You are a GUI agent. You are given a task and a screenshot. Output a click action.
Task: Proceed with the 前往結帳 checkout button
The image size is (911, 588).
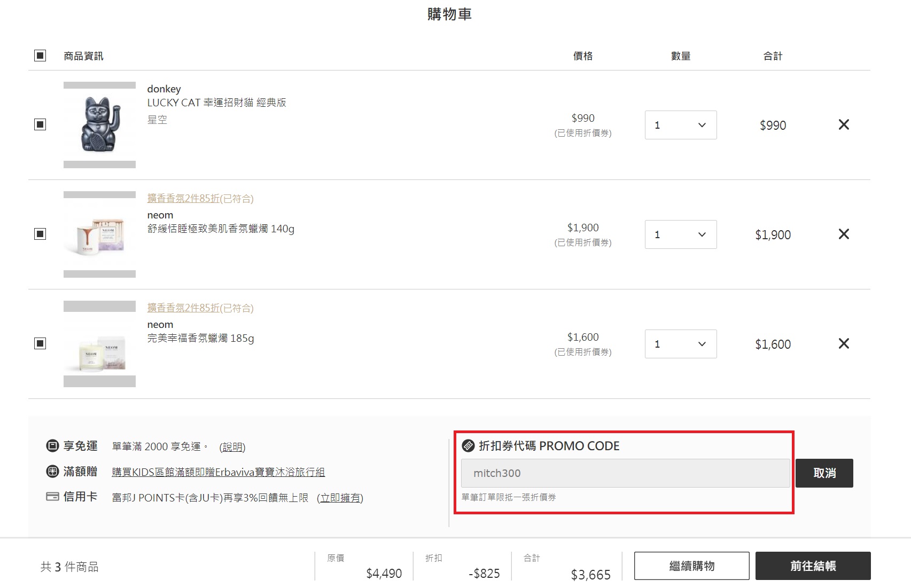click(x=813, y=566)
